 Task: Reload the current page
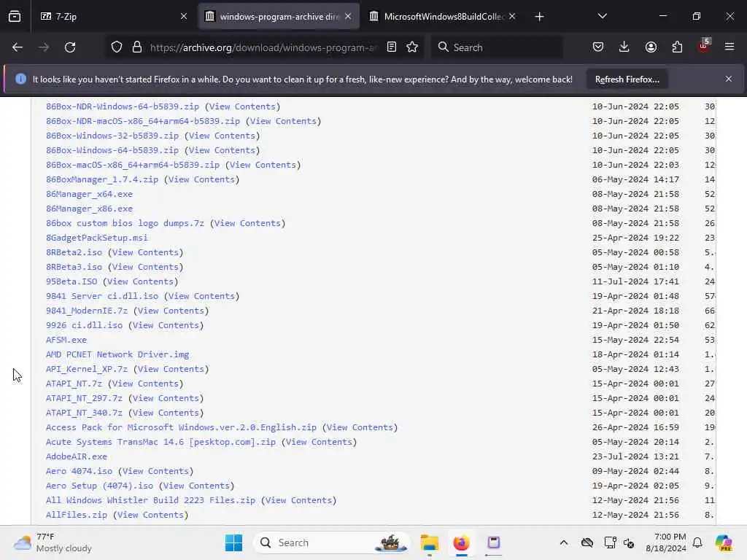[x=70, y=47]
